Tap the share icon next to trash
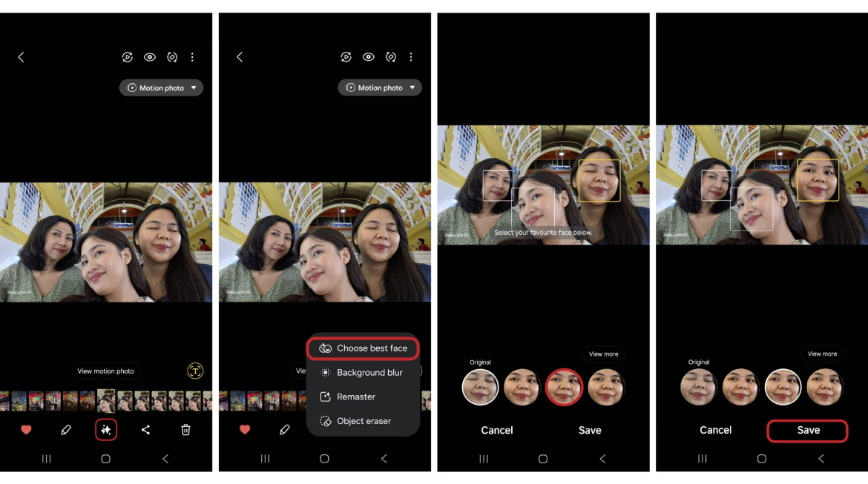868x484 pixels. tap(145, 430)
